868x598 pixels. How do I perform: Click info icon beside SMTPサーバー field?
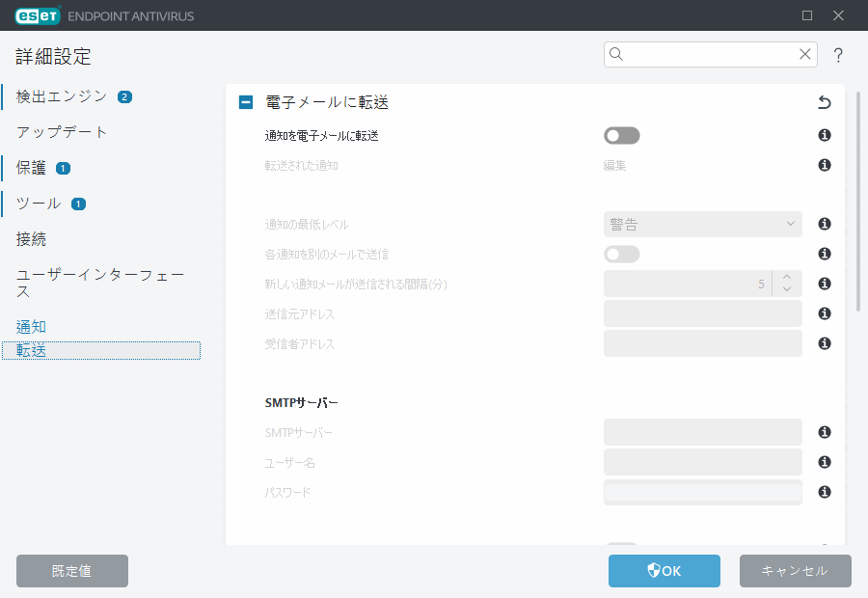point(824,432)
